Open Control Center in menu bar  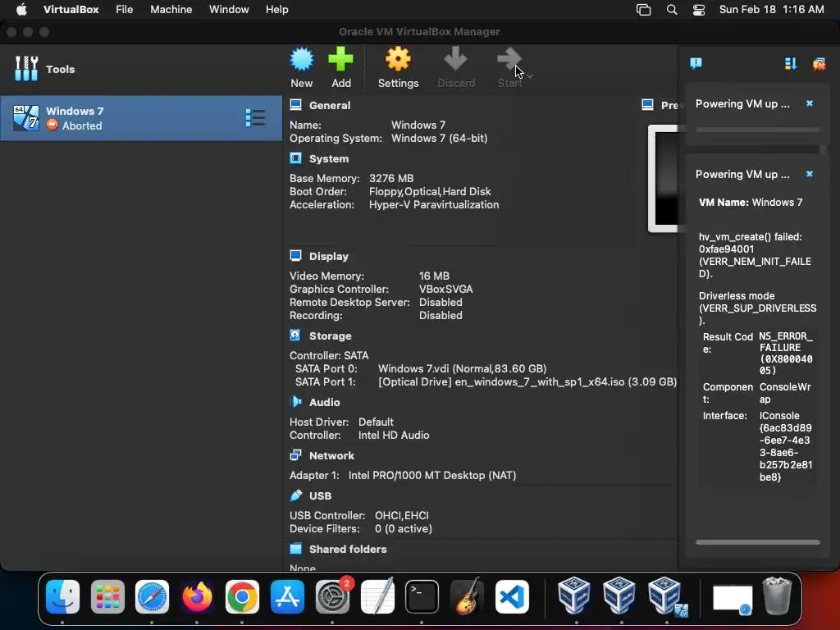point(699,10)
